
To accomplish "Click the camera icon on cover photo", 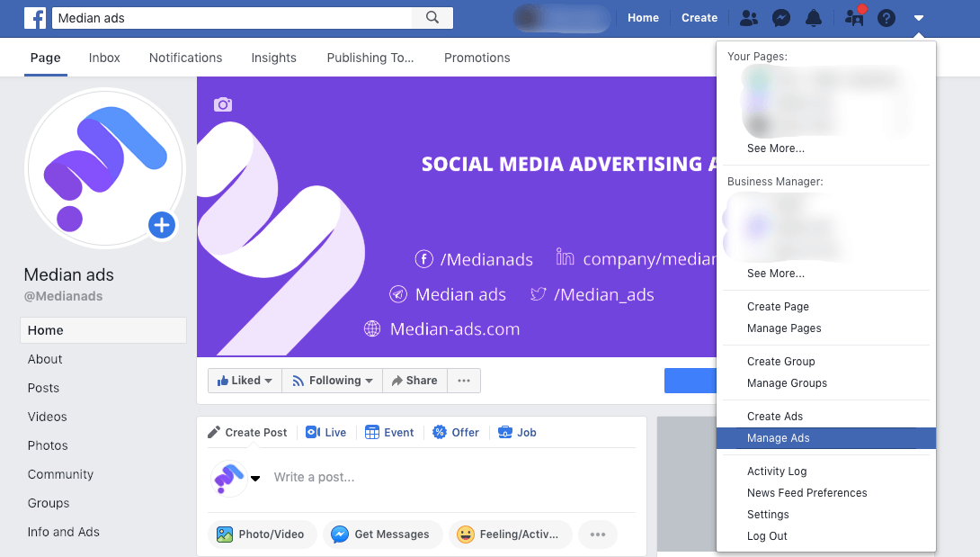I will [223, 104].
